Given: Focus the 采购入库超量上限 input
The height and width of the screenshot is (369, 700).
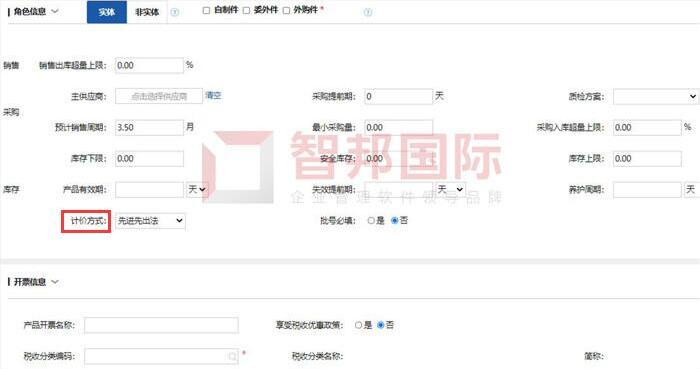Looking at the screenshot, I should pos(647,128).
